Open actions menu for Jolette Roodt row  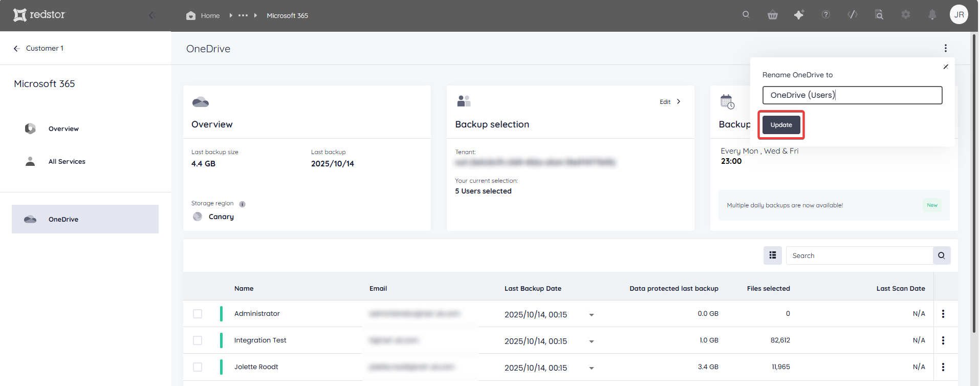click(x=943, y=367)
